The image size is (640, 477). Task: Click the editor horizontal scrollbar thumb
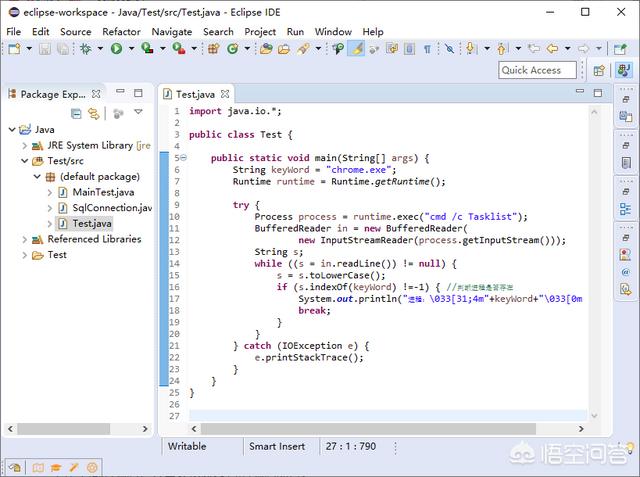pos(368,429)
